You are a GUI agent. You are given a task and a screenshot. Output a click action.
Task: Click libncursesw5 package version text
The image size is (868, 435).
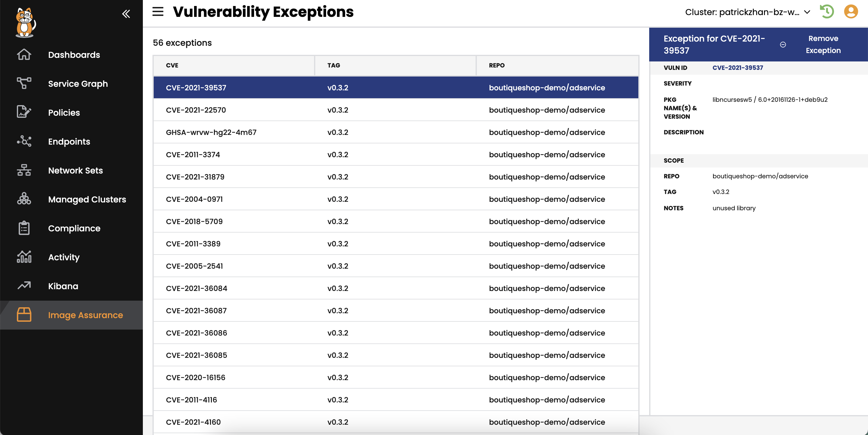click(770, 100)
